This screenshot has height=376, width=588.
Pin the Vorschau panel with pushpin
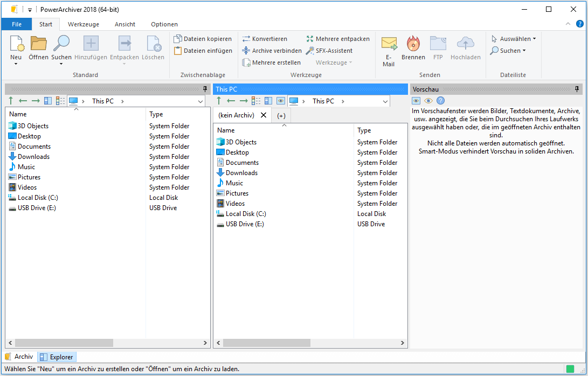tap(577, 89)
